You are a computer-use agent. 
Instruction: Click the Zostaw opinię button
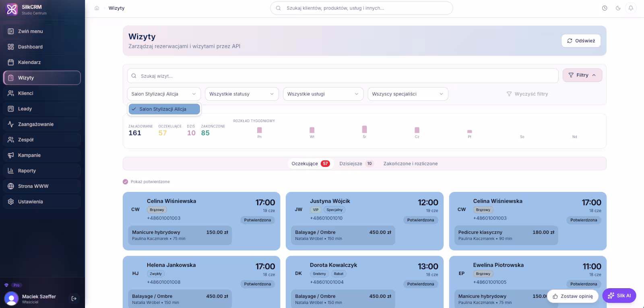pyautogui.click(x=573, y=296)
